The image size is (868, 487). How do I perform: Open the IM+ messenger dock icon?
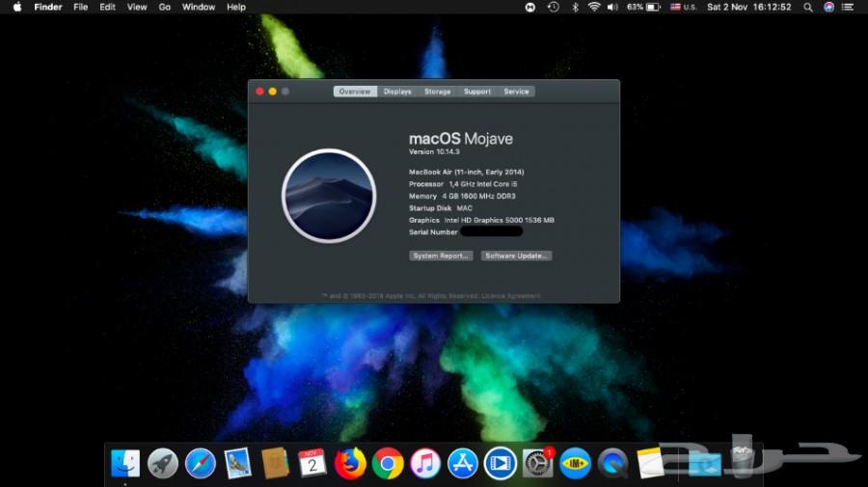pyautogui.click(x=575, y=463)
